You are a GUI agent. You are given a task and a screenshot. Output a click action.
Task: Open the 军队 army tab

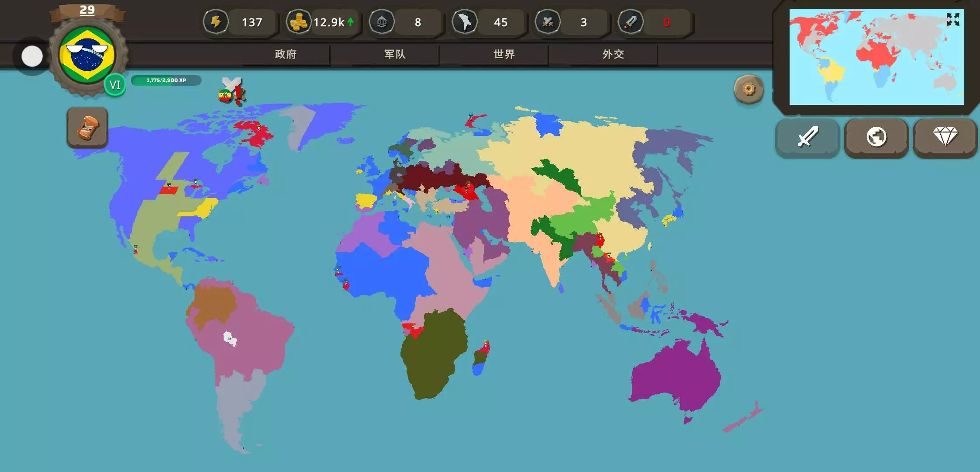click(395, 54)
